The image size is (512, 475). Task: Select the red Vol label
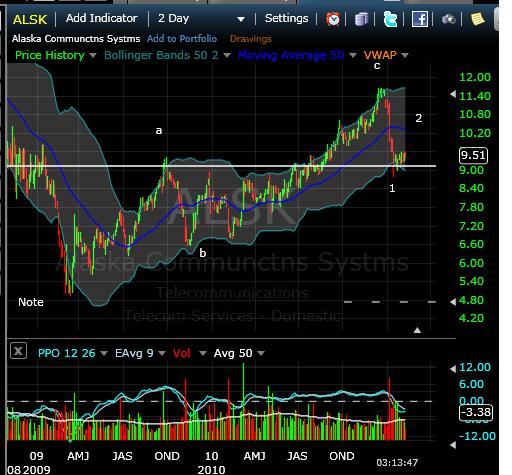point(181,353)
